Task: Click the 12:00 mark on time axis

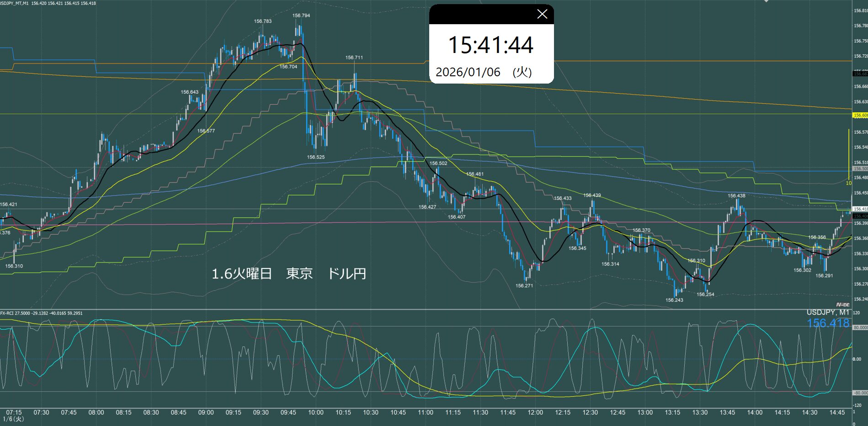Action: [x=535, y=412]
